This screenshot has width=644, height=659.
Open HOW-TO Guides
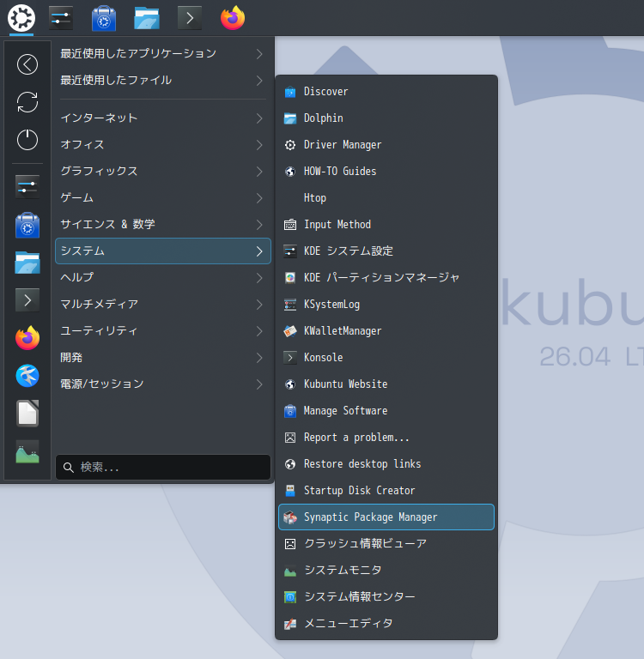pos(386,171)
